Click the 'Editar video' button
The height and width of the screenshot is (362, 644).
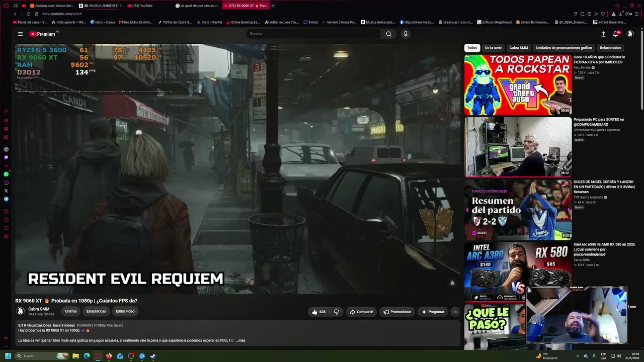click(125, 311)
